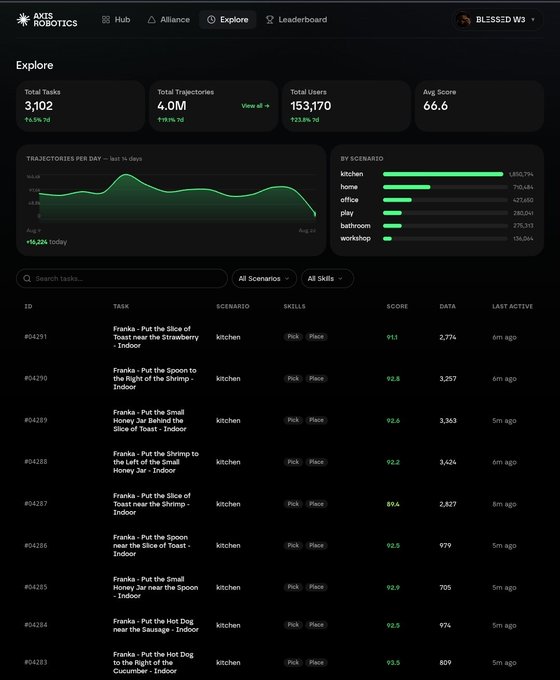
Task: Click the Total Trajectories value 4.0M
Action: pos(172,106)
